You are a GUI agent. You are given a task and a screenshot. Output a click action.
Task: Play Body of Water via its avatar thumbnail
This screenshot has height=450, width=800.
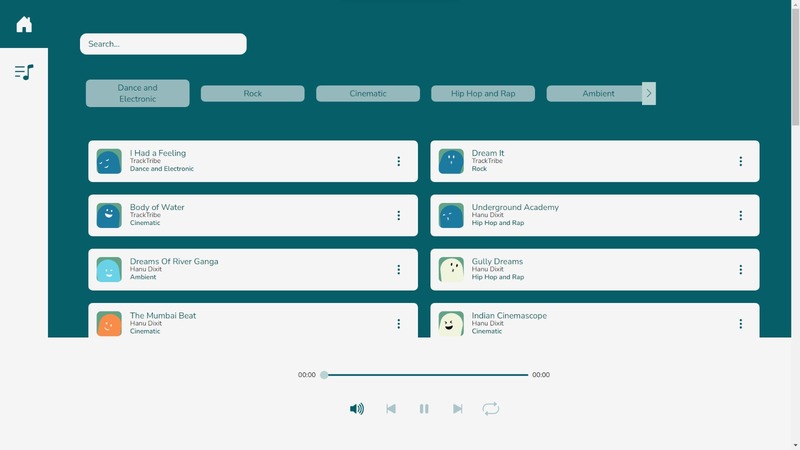[109, 215]
